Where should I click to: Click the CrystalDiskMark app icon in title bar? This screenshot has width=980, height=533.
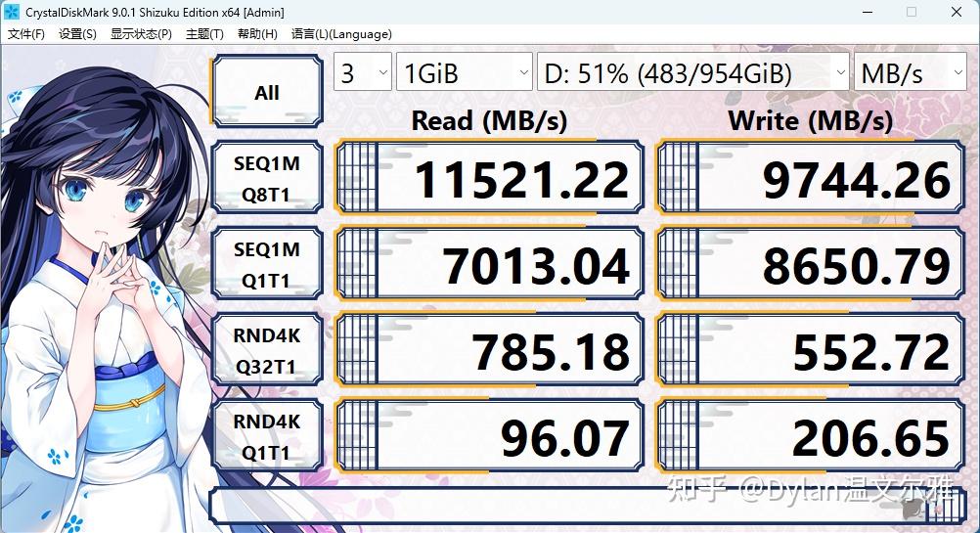pos(12,12)
